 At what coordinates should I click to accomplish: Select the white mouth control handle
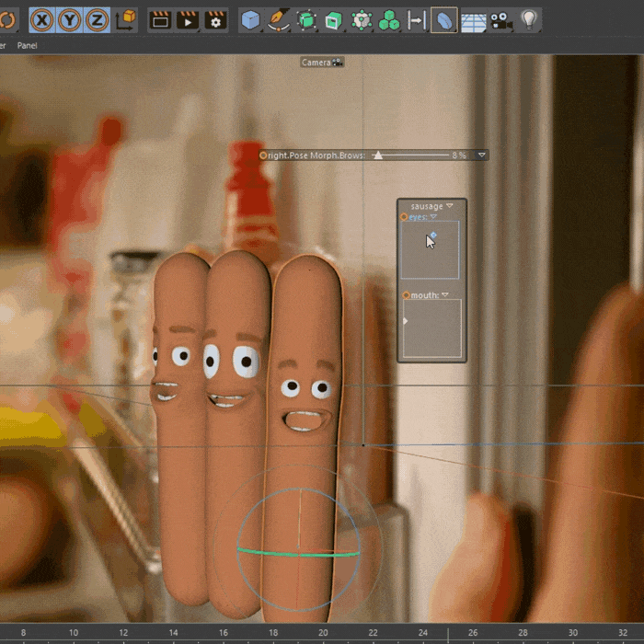(405, 321)
